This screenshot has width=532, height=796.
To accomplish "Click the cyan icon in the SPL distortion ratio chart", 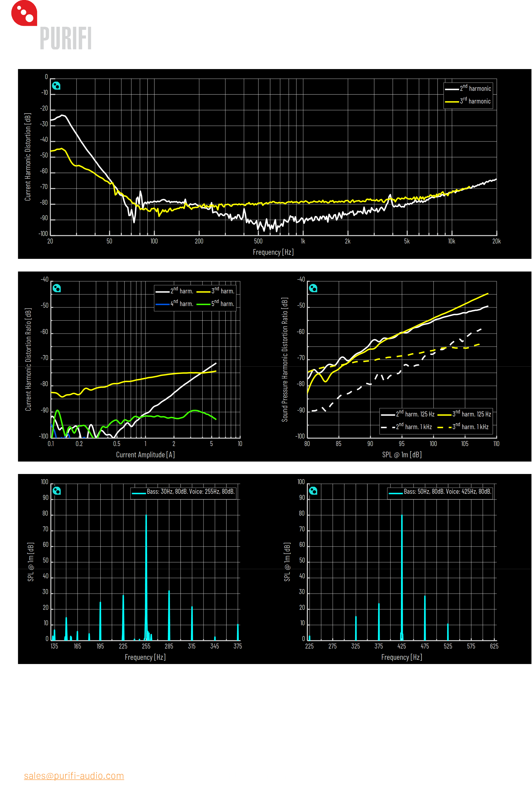I will click(313, 288).
